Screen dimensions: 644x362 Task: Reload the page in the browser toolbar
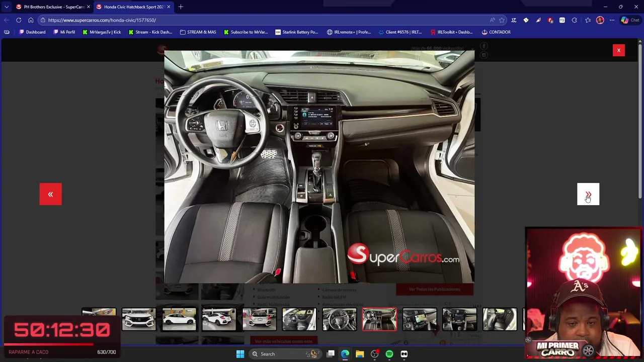point(19,20)
